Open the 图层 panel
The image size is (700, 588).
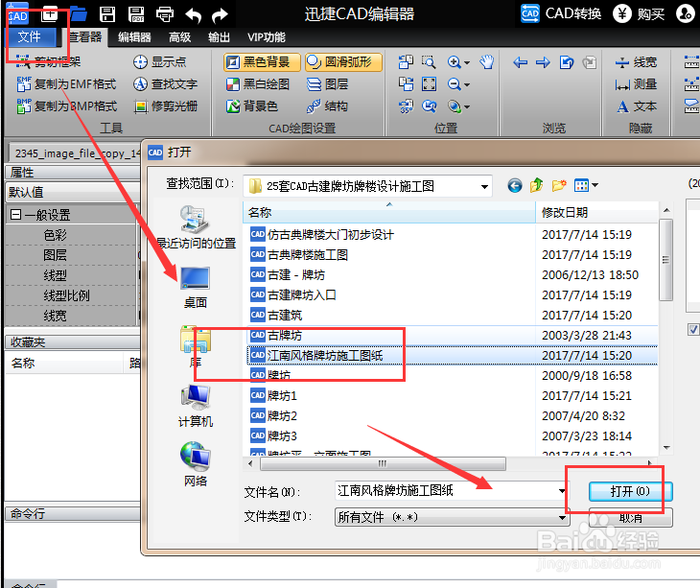[x=327, y=84]
